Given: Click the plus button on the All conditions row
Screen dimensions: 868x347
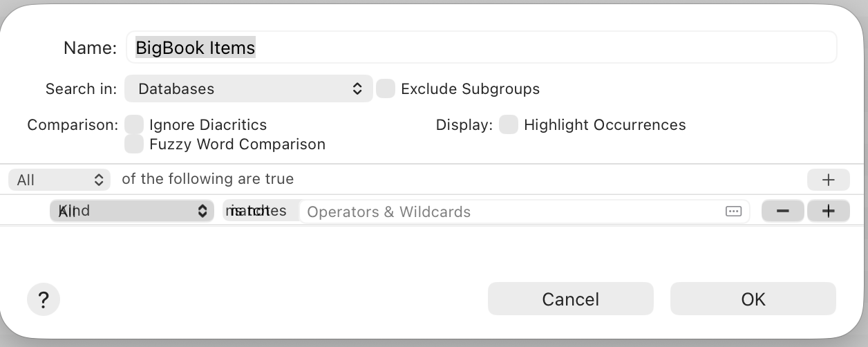Looking at the screenshot, I should click(828, 180).
